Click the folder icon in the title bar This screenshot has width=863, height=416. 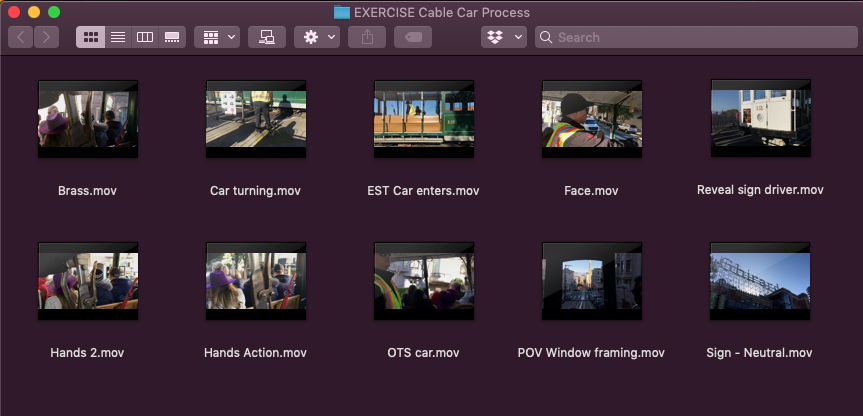point(342,12)
